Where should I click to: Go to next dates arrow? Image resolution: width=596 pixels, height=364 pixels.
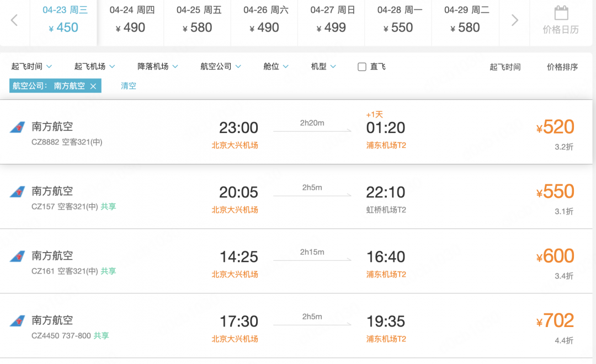click(514, 20)
